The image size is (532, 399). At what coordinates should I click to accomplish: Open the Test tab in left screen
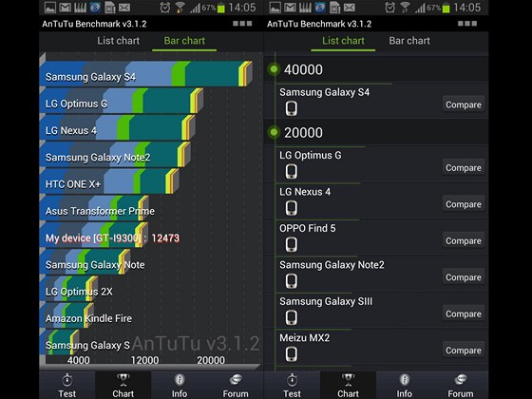(x=66, y=385)
